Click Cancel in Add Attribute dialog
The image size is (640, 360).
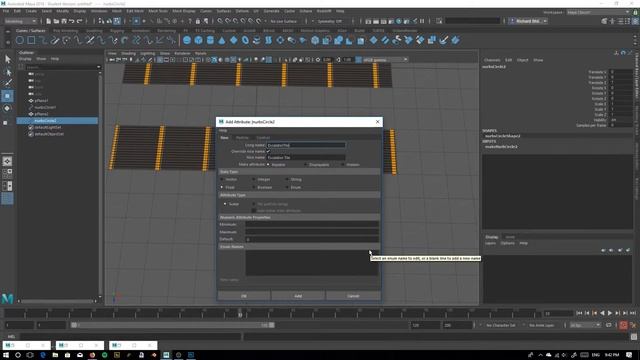tap(353, 296)
